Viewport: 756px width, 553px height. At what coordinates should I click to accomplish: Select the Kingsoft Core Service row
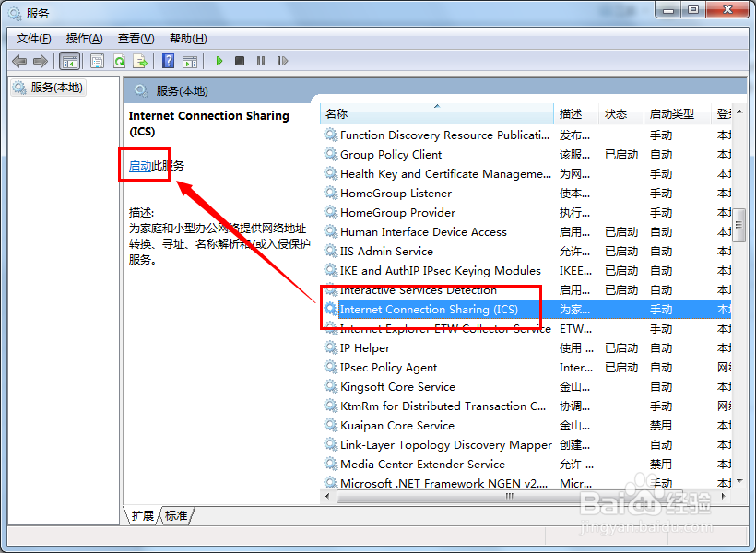526,387
